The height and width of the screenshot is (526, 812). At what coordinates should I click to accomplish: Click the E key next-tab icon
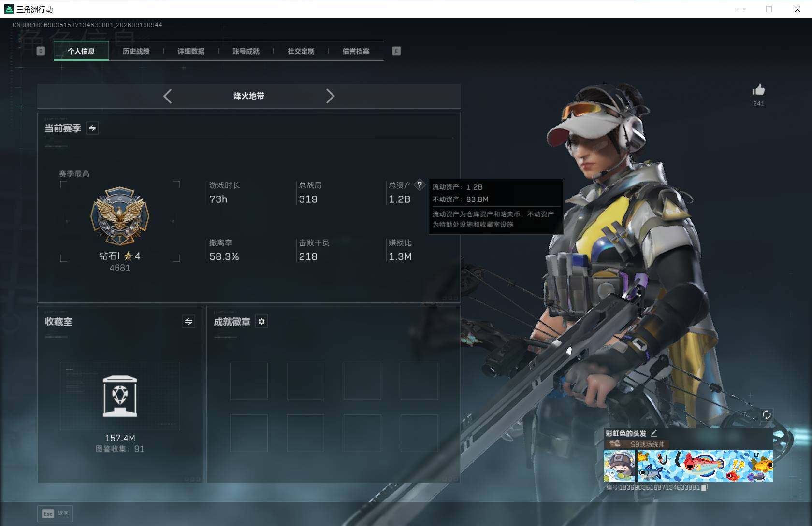(x=396, y=51)
